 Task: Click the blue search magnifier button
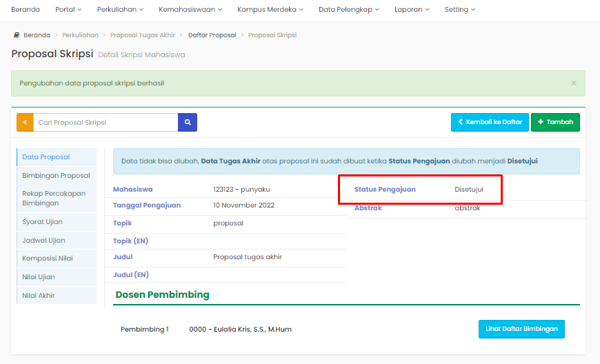pos(188,122)
